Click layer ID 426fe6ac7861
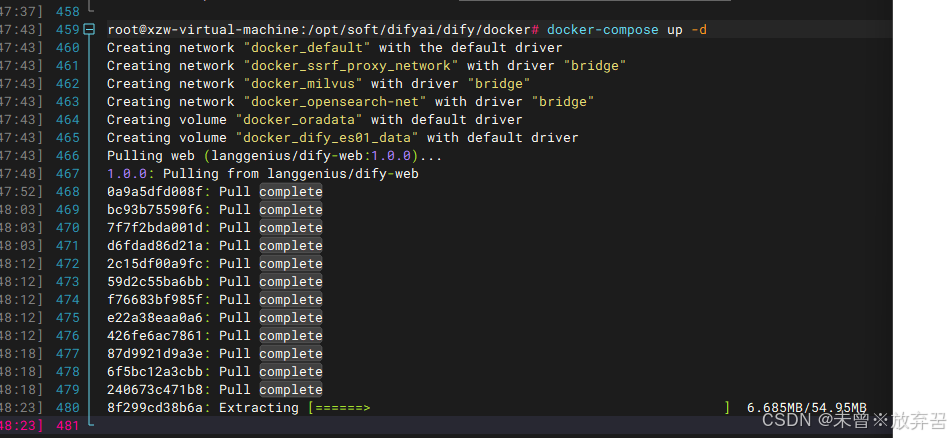This screenshot has height=438, width=951. (155, 335)
